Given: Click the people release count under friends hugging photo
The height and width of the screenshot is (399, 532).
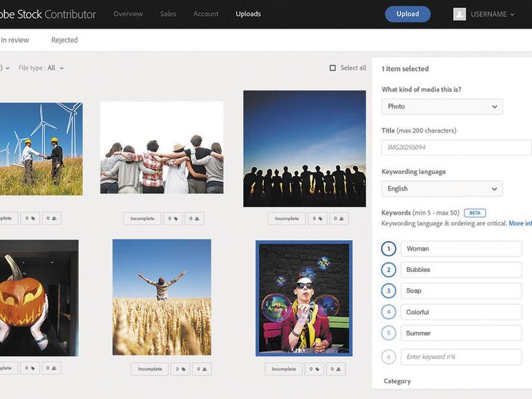Looking at the screenshot, I should click(194, 219).
